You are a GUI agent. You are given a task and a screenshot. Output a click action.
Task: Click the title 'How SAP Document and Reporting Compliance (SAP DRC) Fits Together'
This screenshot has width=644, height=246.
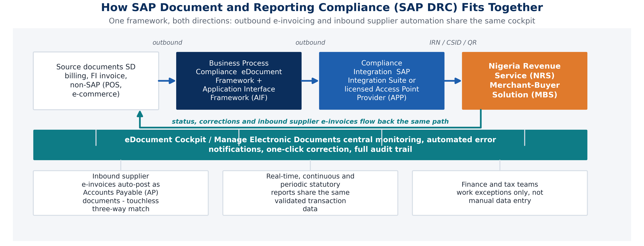[322, 8]
